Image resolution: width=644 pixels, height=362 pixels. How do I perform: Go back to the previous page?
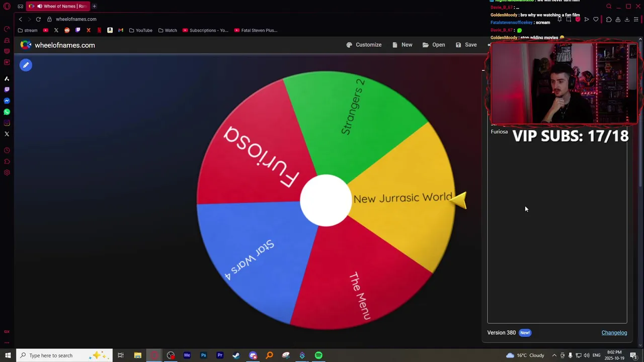click(x=20, y=19)
